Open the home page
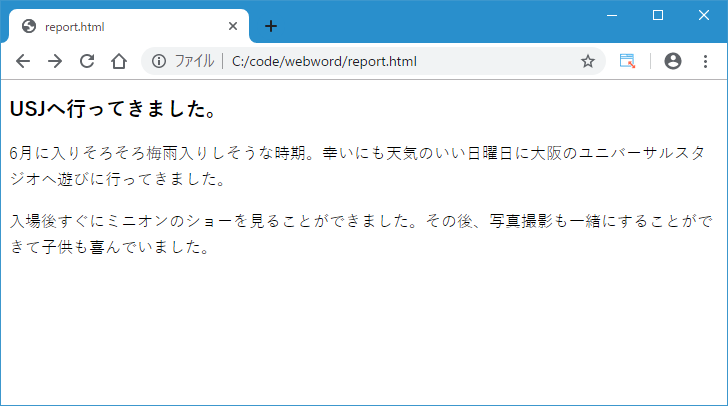Viewport: 728px width, 406px height. [x=119, y=61]
